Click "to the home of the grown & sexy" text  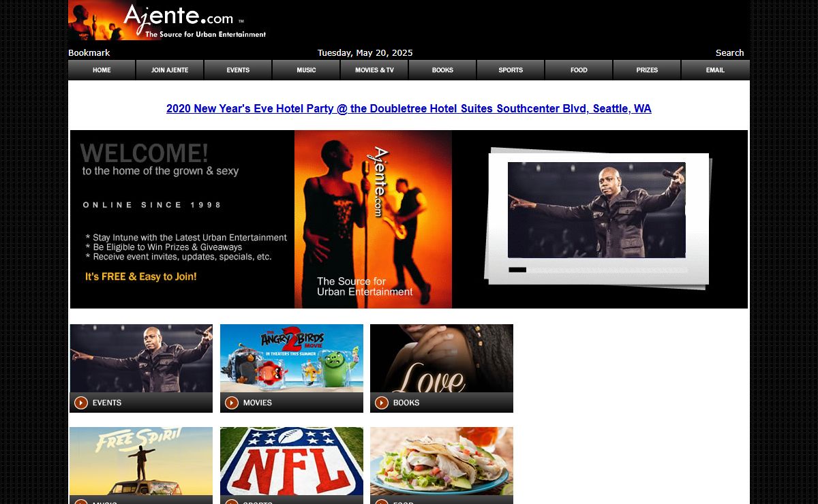coord(160,171)
